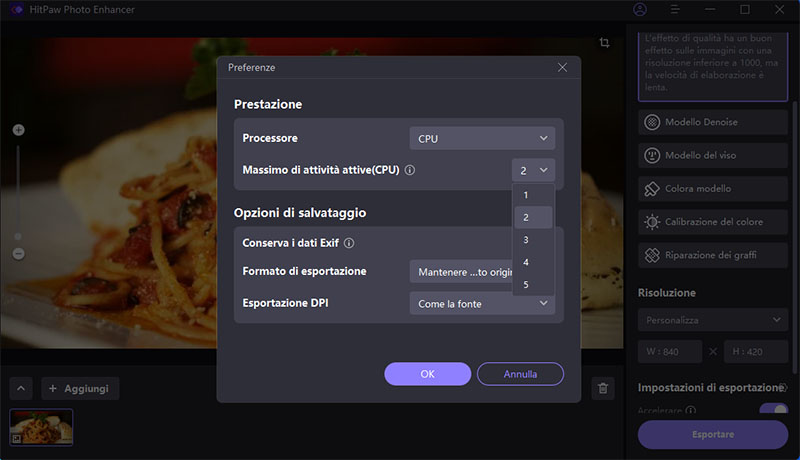Image resolution: width=800 pixels, height=460 pixels.
Task: Click the crop icon above the image
Action: click(605, 43)
